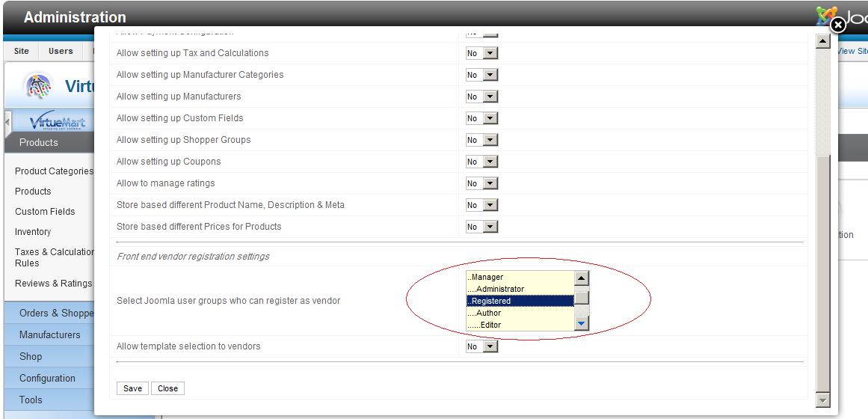
Task: Click the VirtueMart logo icon
Action: coord(58,123)
